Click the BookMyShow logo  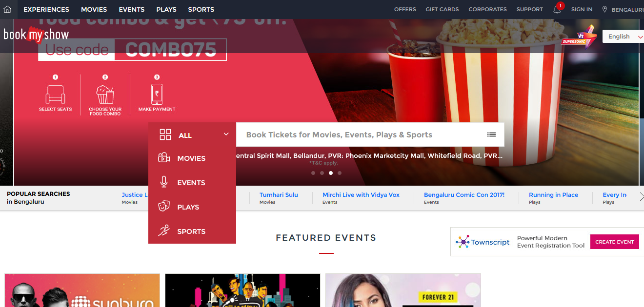click(x=36, y=35)
